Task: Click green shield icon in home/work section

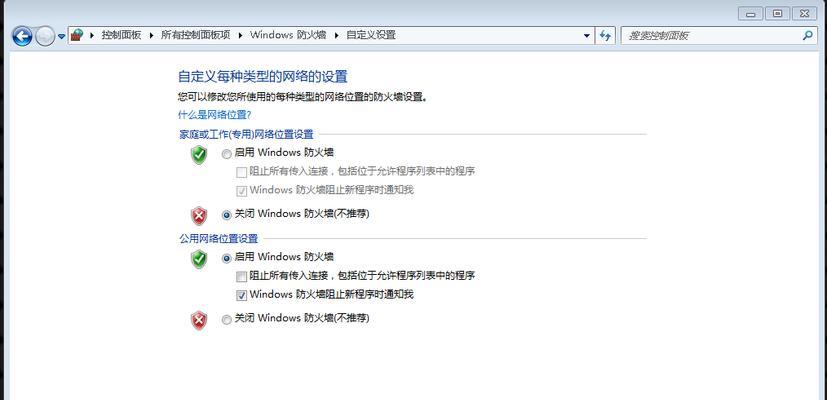Action: point(199,155)
